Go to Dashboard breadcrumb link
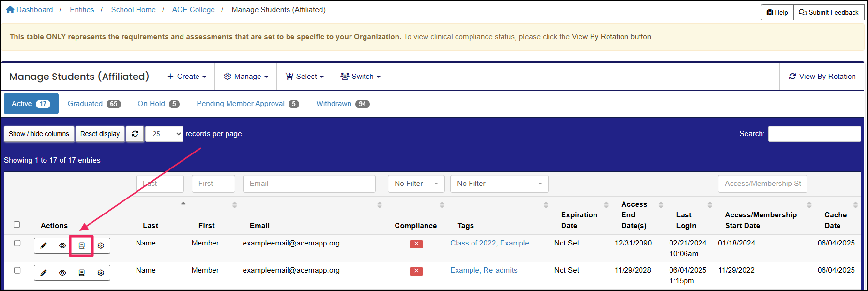This screenshot has height=291, width=868. pos(34,10)
